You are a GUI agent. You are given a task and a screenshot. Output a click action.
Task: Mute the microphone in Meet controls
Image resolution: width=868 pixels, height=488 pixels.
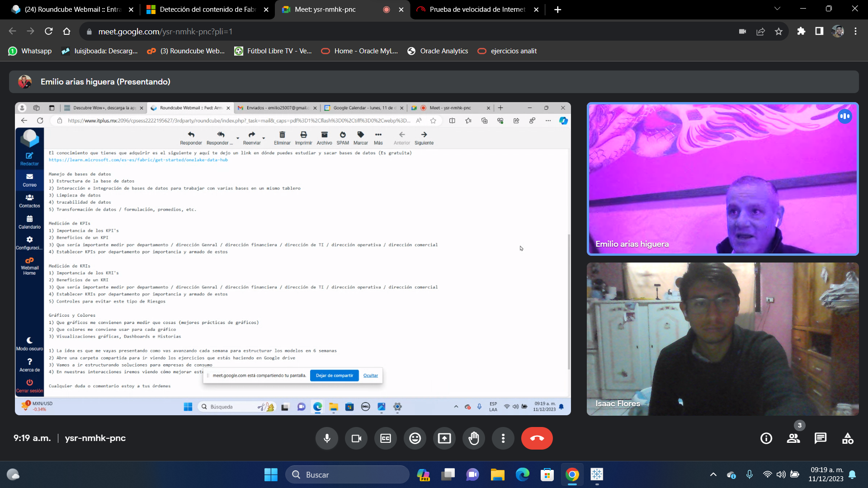(x=327, y=438)
